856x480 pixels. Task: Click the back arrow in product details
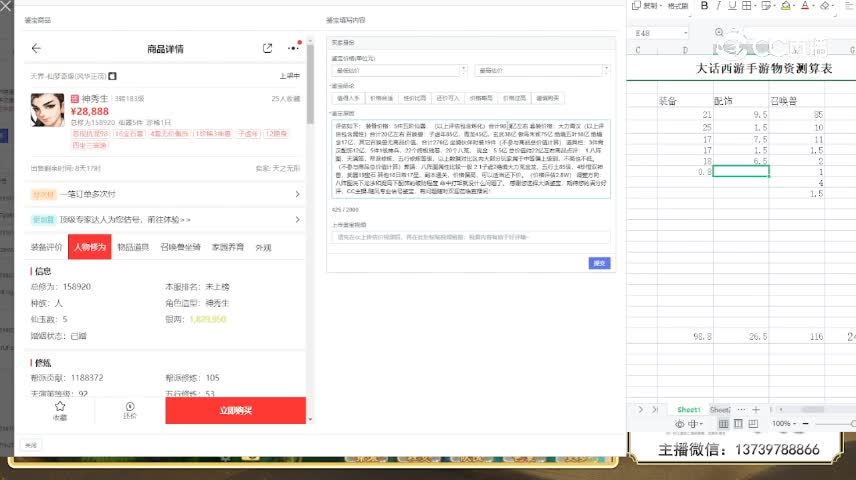coord(37,48)
